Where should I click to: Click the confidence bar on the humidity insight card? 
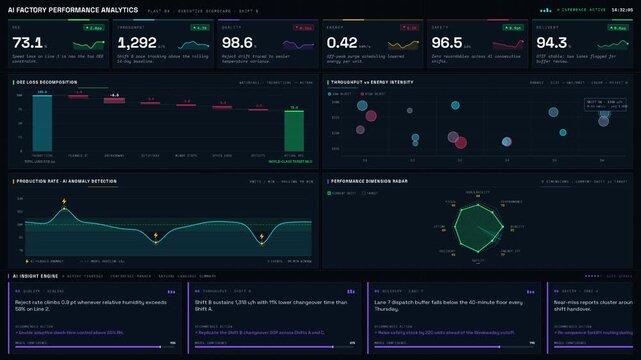95,347
